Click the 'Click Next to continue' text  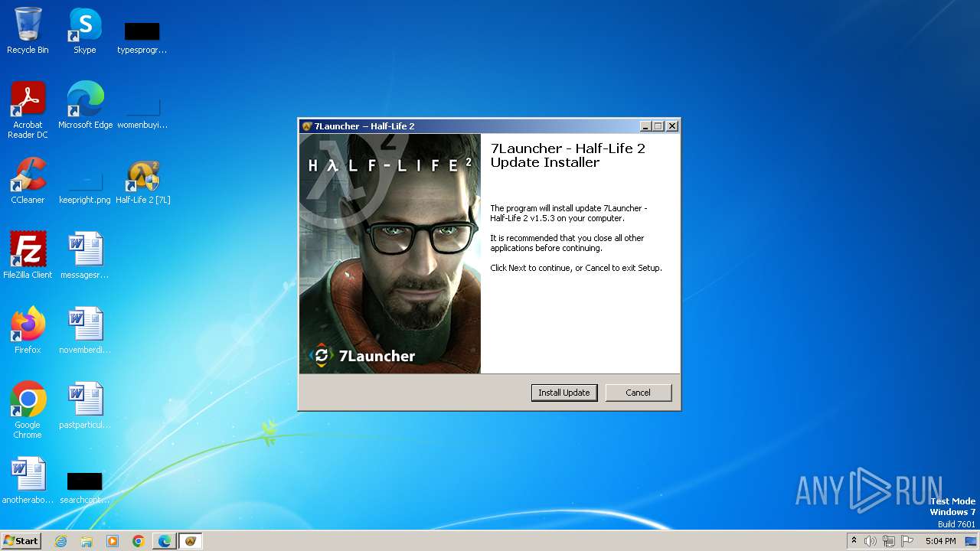(x=576, y=268)
